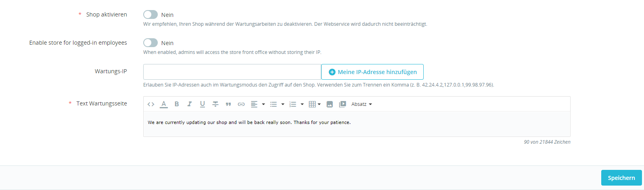The image size is (644, 190).
Task: Click the bullet list icon
Action: [x=274, y=104]
